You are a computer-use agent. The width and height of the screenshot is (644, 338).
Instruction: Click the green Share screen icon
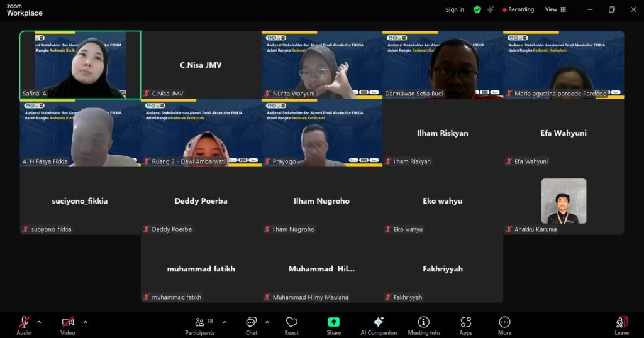333,322
